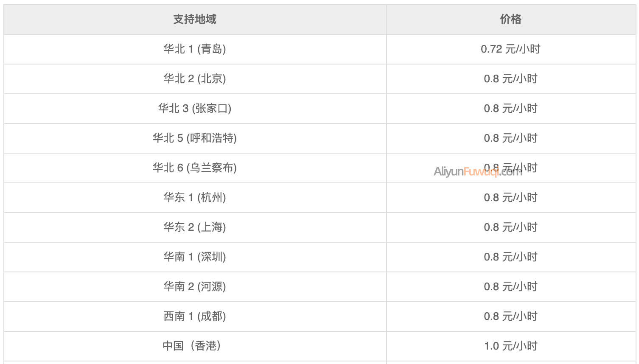Select the 华北 3 (张家口) region cell

coord(195,109)
